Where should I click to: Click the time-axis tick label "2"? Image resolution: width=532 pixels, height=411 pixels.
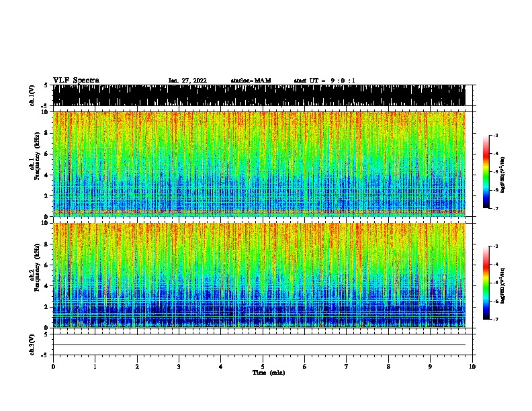137,367
